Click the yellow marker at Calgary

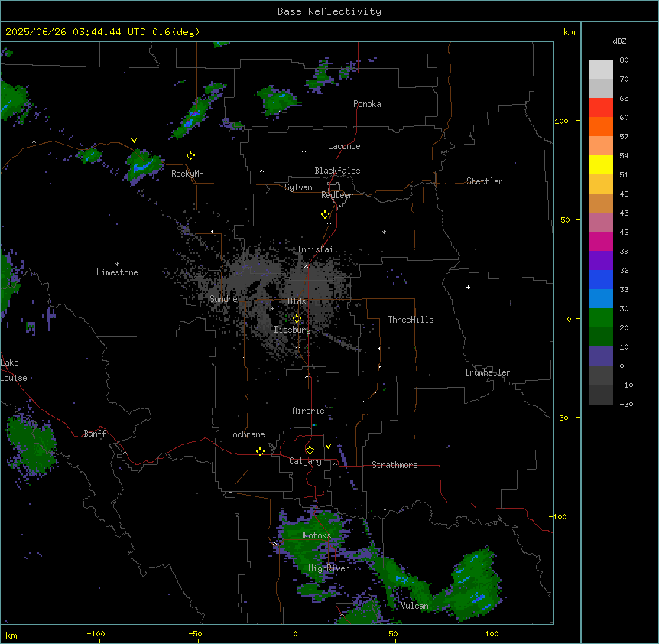pos(310,450)
